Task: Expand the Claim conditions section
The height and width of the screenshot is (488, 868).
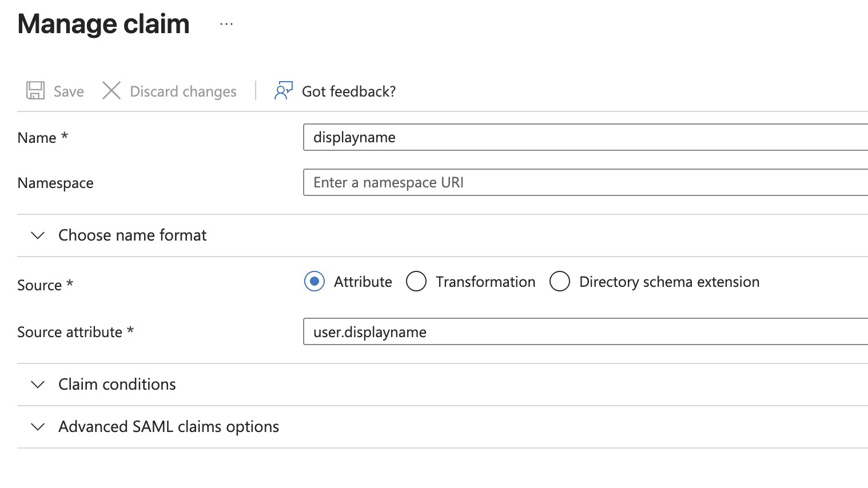Action: (117, 385)
